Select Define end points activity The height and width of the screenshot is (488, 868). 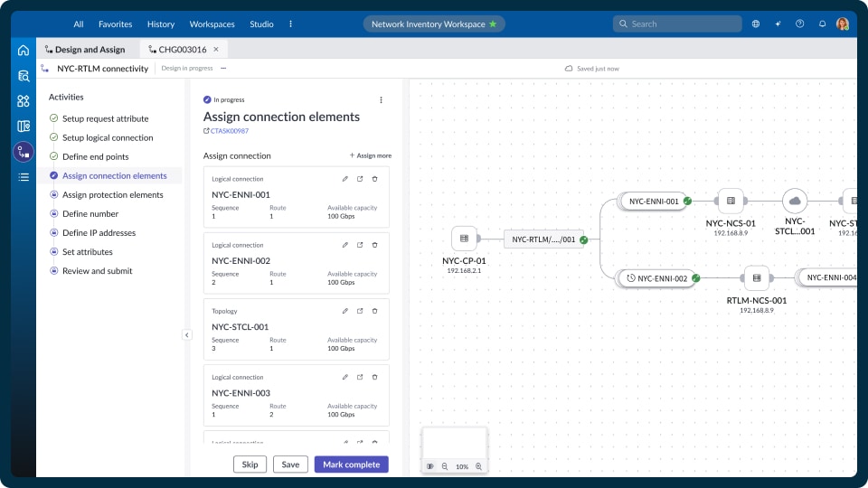(95, 156)
